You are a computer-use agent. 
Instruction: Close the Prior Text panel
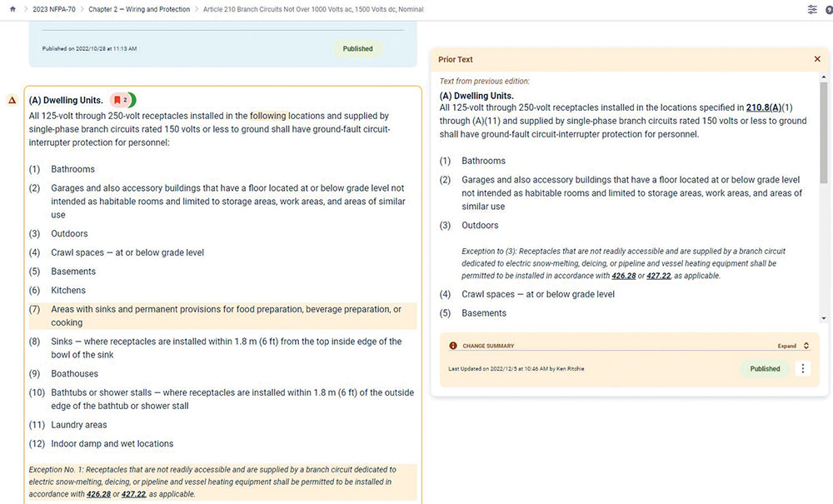click(817, 59)
